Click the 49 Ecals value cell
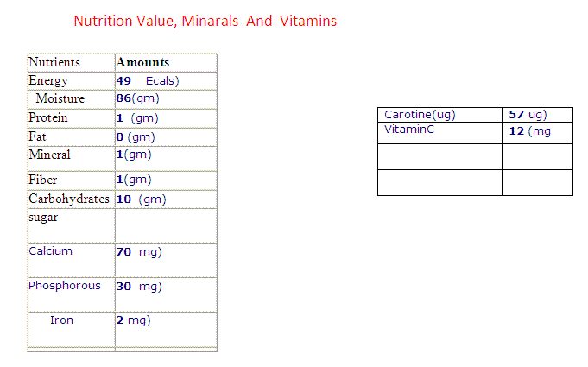Screen dimensions: 588x367 click(x=166, y=81)
